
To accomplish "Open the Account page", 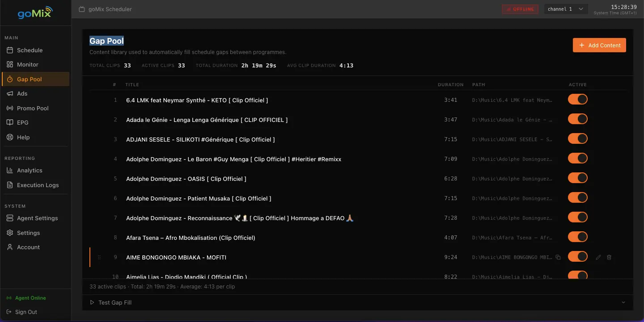I will 35,247.
